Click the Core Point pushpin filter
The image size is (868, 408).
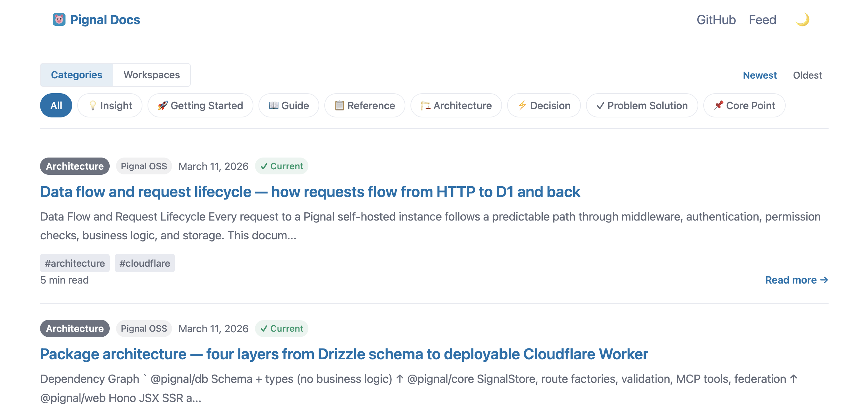744,105
